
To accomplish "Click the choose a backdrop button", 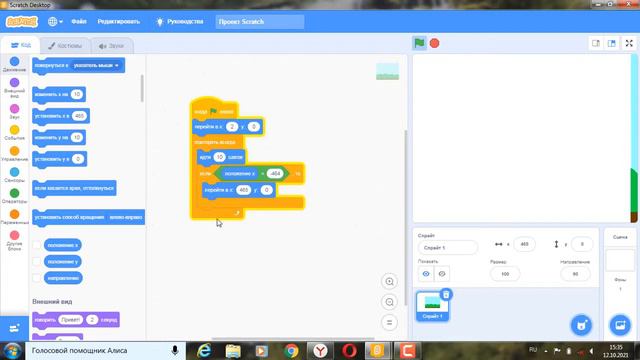I will click(620, 325).
